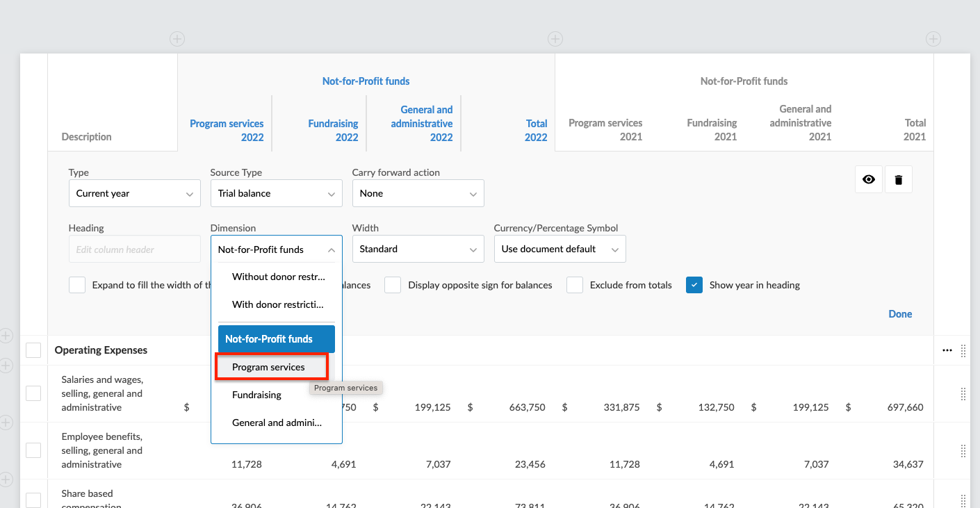Click the Done link
980x508 pixels.
pyautogui.click(x=900, y=313)
